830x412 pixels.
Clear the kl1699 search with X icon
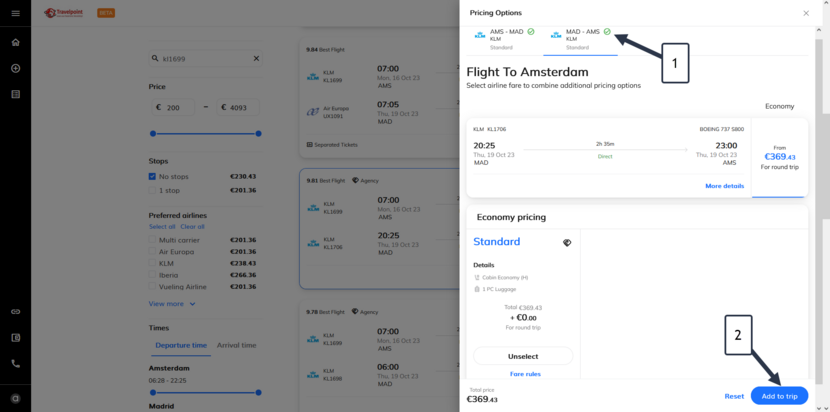255,59
